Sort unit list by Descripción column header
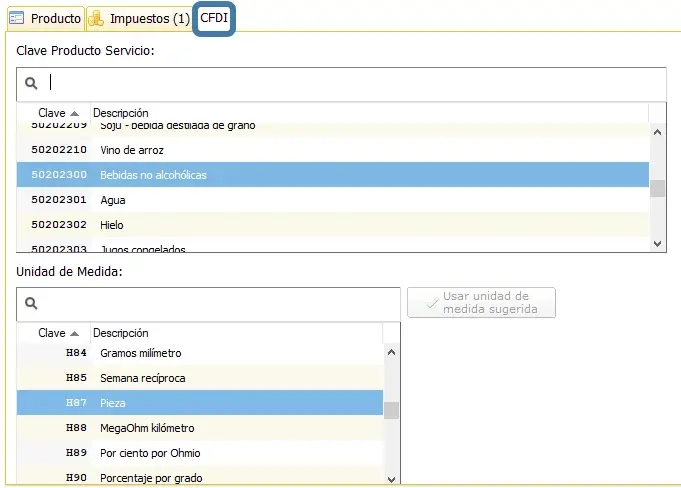The width and height of the screenshot is (681, 488). 237,333
